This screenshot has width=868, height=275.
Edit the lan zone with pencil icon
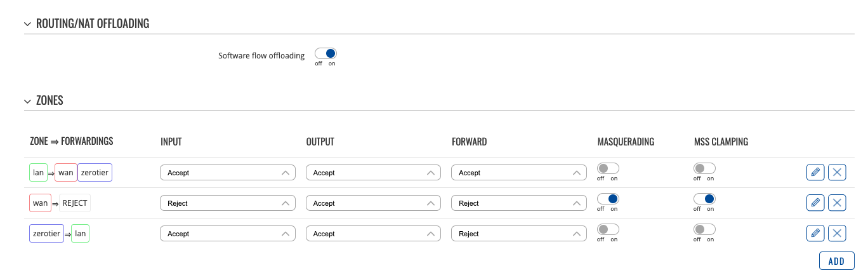[815, 172]
